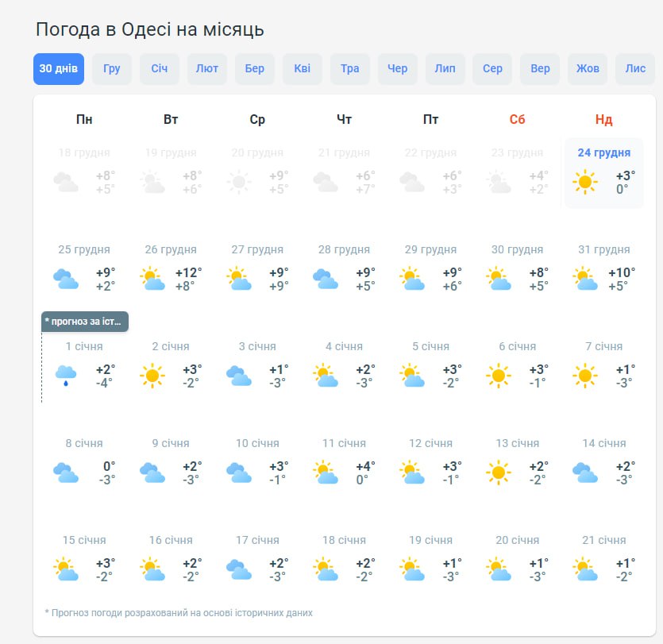
Task: Select the grayed-out 18 грудня day cell
Action: (x=84, y=171)
